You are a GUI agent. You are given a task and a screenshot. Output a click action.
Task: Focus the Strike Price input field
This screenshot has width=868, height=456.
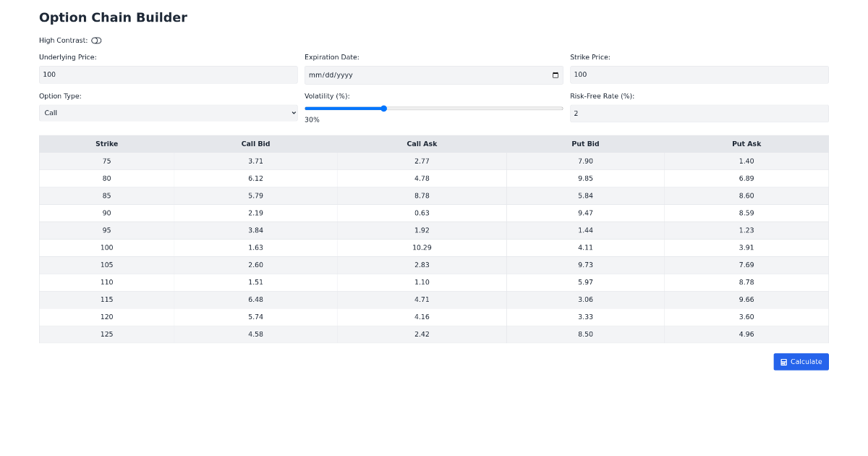699,75
